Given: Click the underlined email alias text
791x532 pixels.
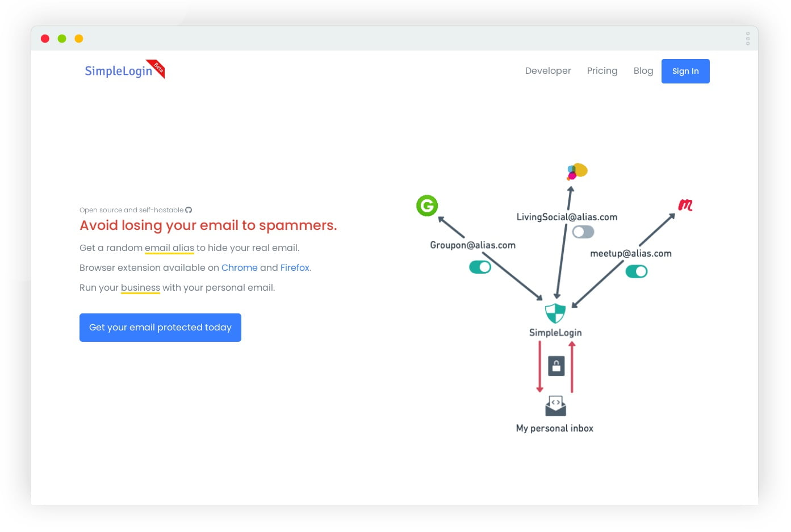Looking at the screenshot, I should click(169, 248).
